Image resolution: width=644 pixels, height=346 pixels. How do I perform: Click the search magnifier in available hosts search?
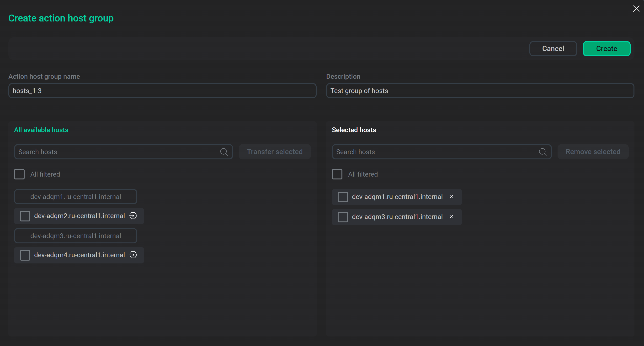coord(224,152)
